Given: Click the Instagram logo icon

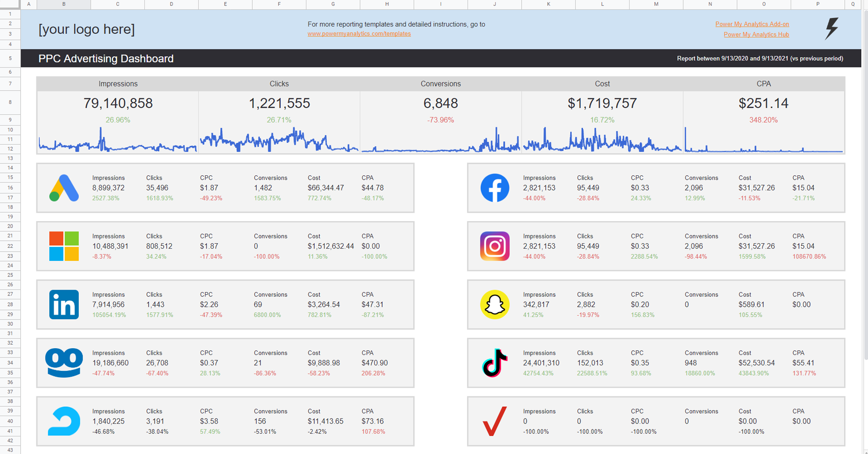Looking at the screenshot, I should point(495,246).
